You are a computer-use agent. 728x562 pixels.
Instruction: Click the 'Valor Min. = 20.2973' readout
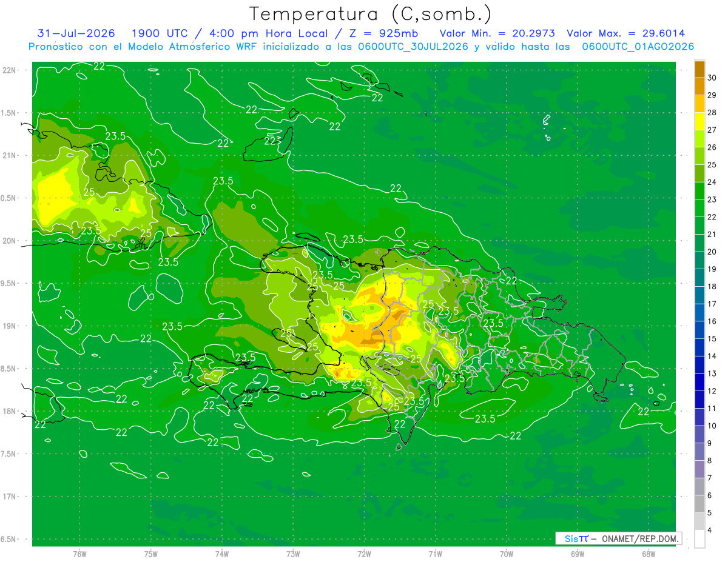click(496, 33)
